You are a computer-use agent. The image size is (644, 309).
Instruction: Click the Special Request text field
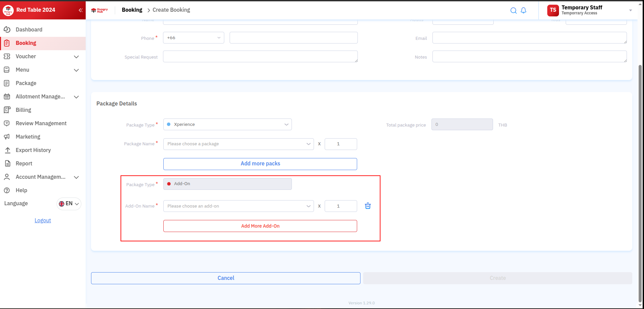point(260,57)
